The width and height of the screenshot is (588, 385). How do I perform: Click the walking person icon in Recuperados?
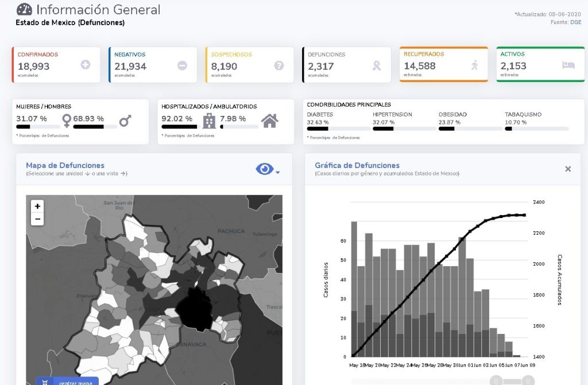click(x=474, y=65)
